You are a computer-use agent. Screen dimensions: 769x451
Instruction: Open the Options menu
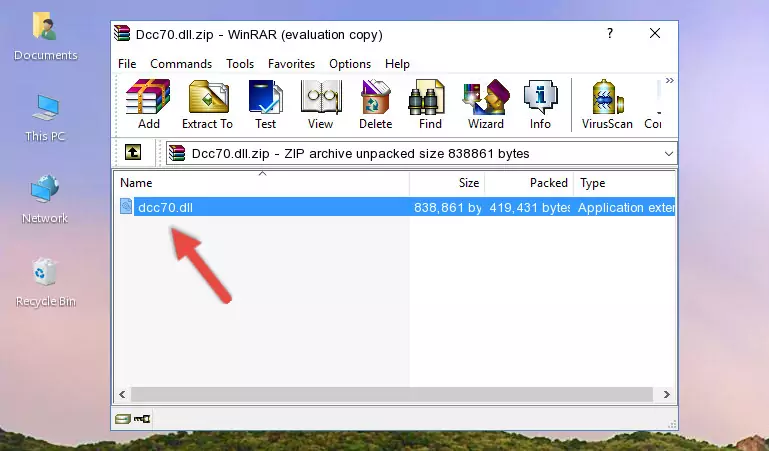click(x=350, y=64)
